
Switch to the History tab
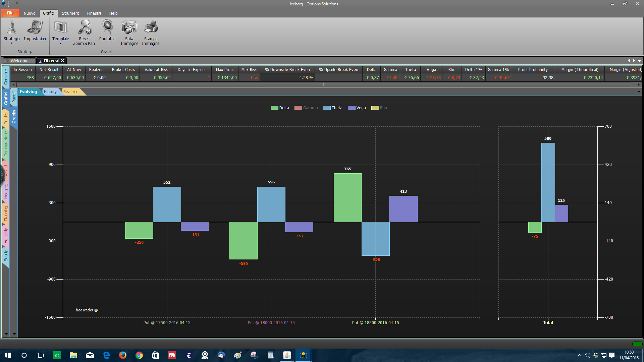point(50,92)
